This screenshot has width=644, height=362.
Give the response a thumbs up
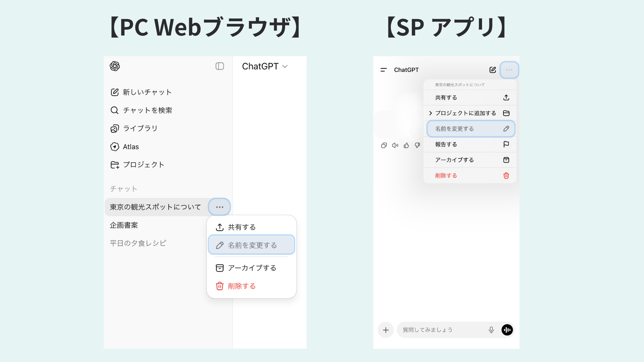pos(406,145)
